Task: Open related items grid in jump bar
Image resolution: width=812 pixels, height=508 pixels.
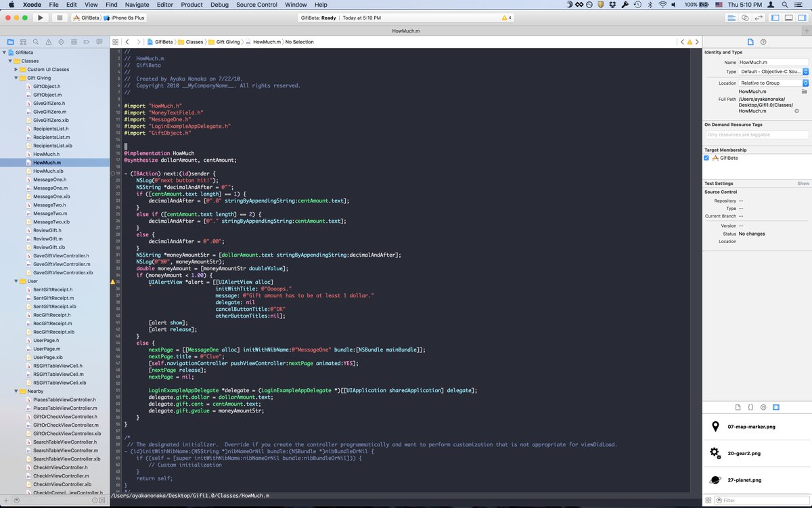Action: click(116, 42)
